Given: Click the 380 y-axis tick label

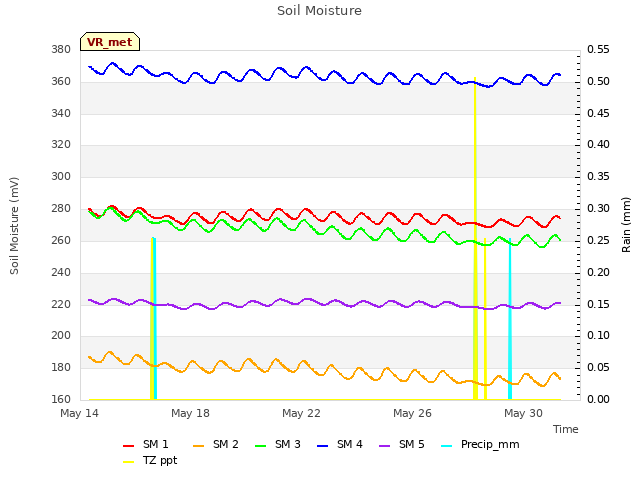Looking at the screenshot, I should pyautogui.click(x=61, y=50).
